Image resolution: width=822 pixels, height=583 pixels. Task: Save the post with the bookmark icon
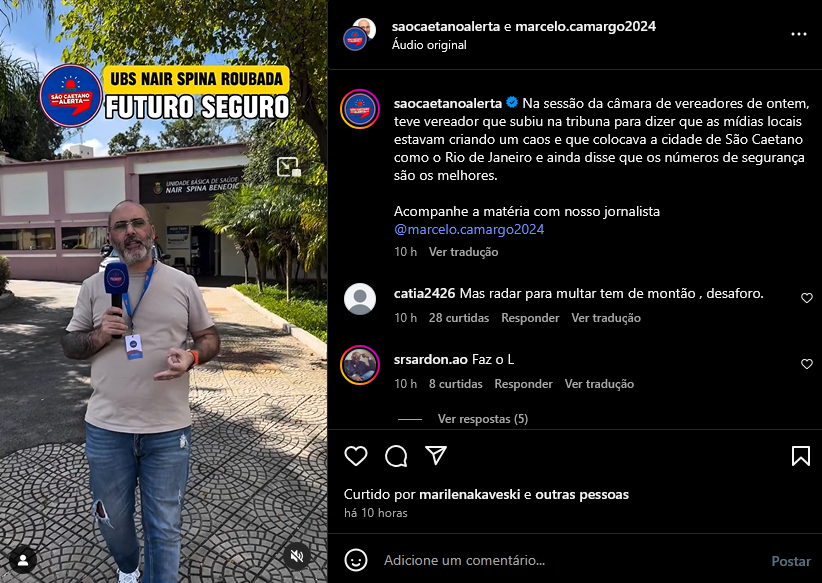tap(801, 456)
